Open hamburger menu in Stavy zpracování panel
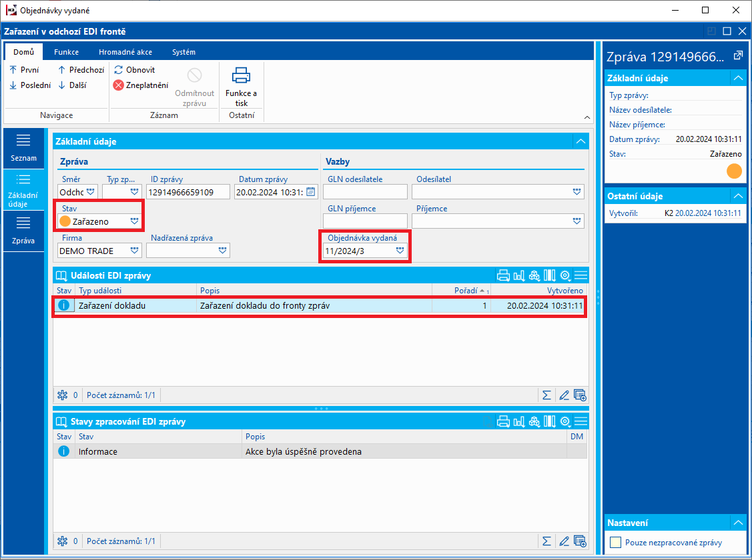 coord(581,421)
